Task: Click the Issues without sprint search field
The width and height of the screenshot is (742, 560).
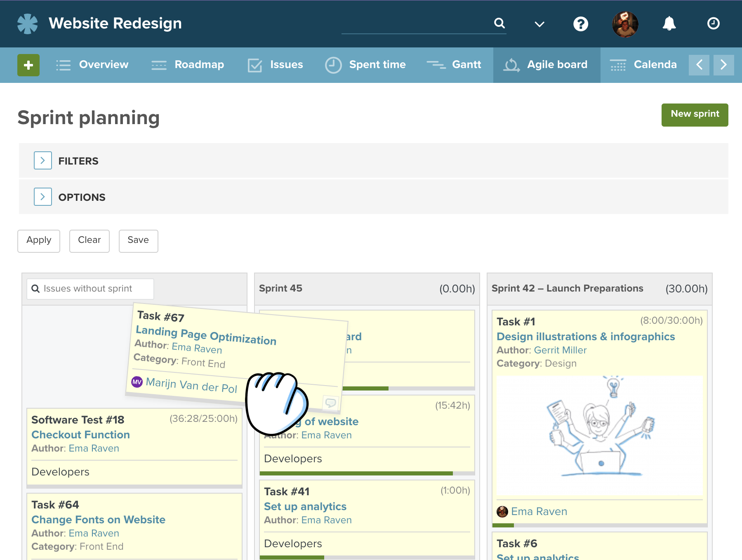Action: tap(90, 288)
